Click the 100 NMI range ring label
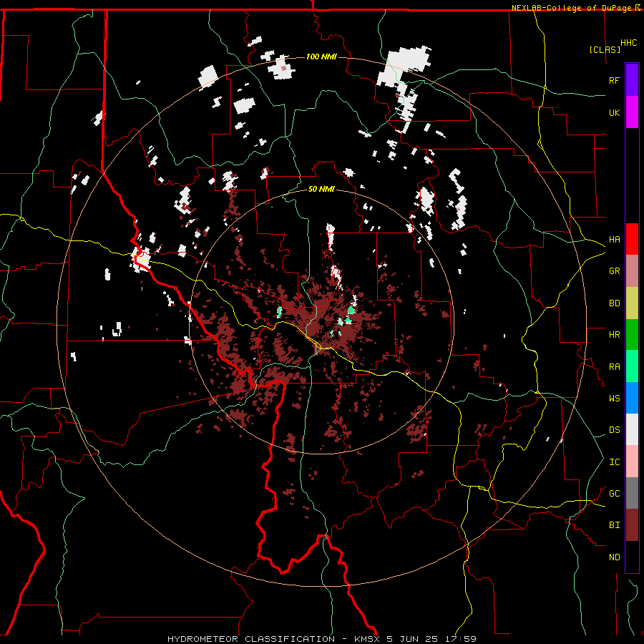 (x=321, y=57)
